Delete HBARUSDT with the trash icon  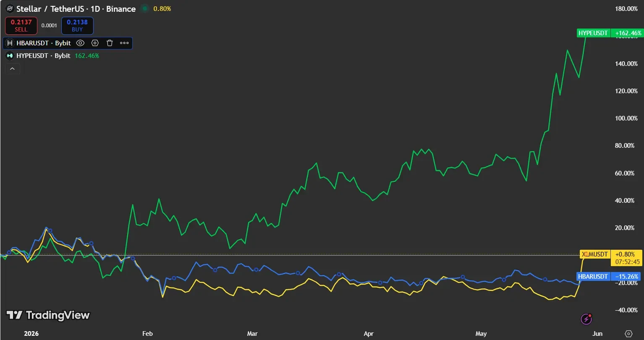[x=110, y=43]
